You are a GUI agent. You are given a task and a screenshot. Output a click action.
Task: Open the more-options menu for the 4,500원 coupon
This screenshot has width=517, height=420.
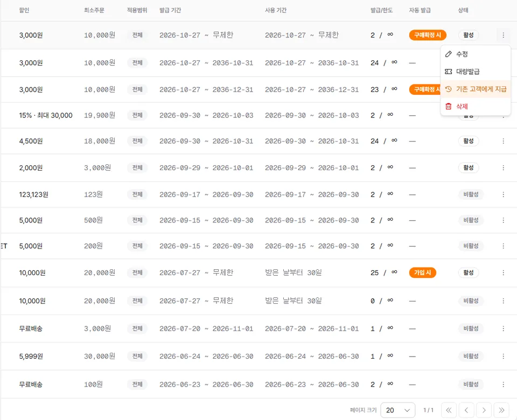coord(503,141)
